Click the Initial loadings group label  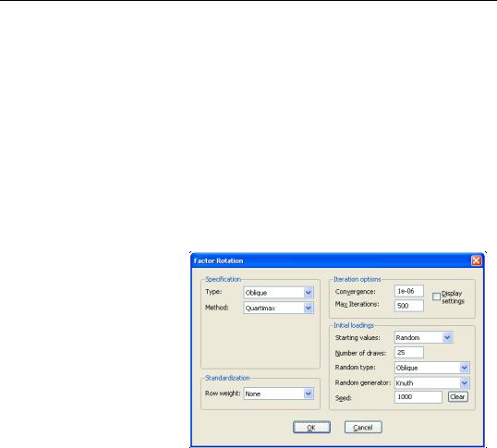point(354,325)
